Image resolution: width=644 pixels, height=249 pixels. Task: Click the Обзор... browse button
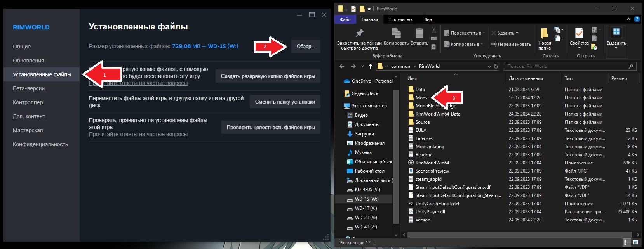pos(306,46)
